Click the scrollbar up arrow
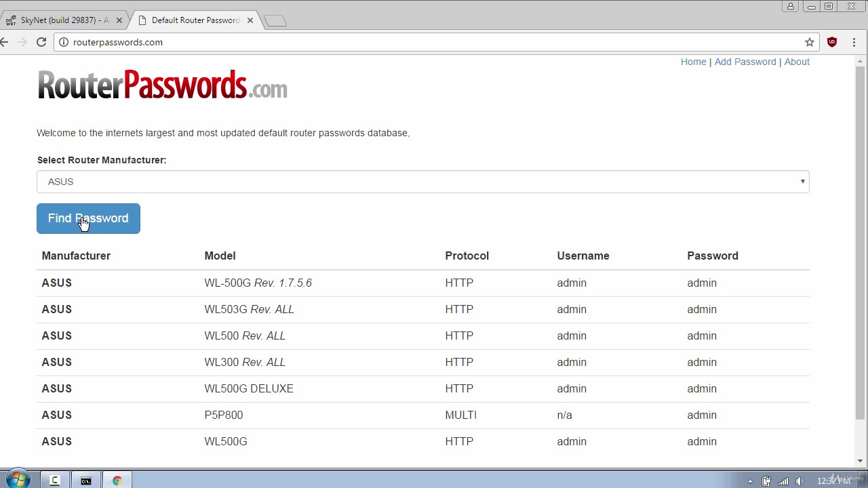Image resolution: width=868 pixels, height=488 pixels. pos(860,61)
